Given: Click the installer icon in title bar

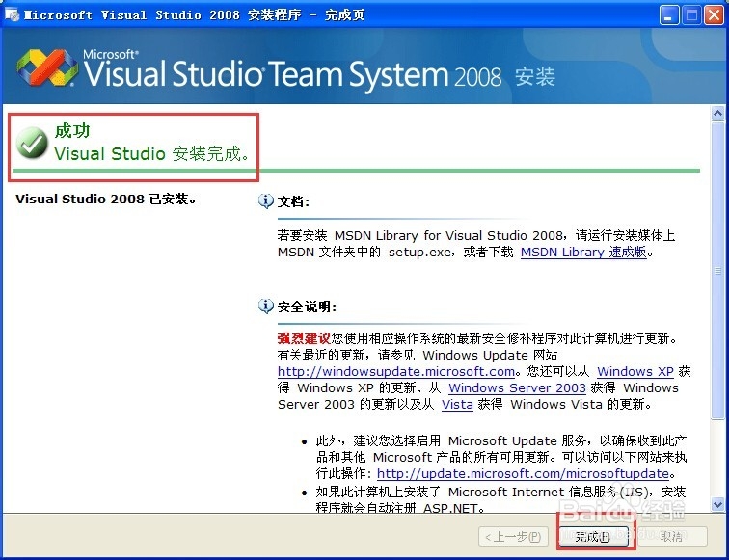Looking at the screenshot, I should [x=12, y=14].
